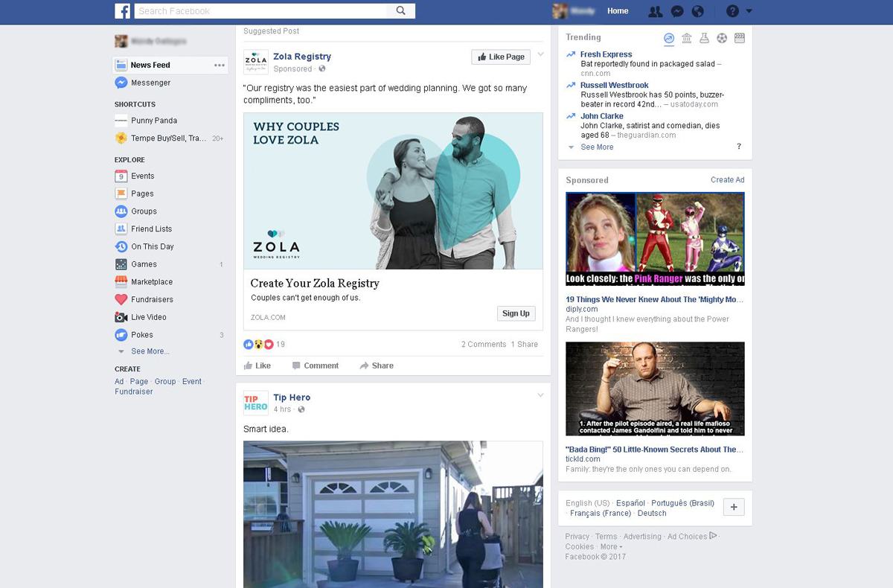Open Friend Requests in the top bar

tap(656, 11)
